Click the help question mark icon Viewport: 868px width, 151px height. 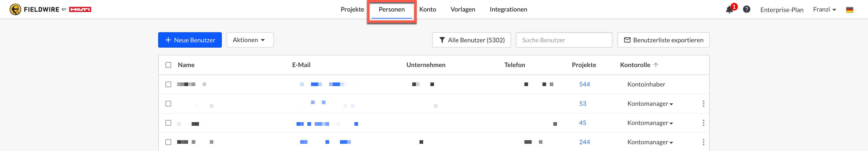point(746,9)
